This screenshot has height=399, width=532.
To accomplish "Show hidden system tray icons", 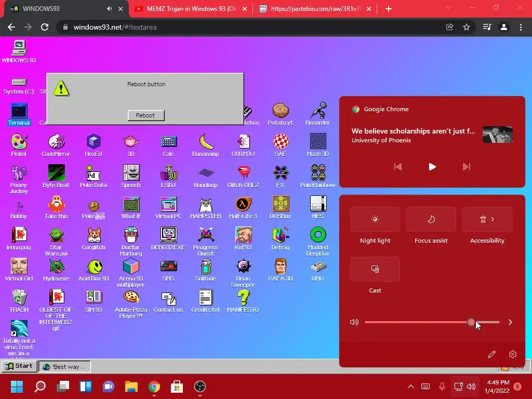I will [410, 387].
